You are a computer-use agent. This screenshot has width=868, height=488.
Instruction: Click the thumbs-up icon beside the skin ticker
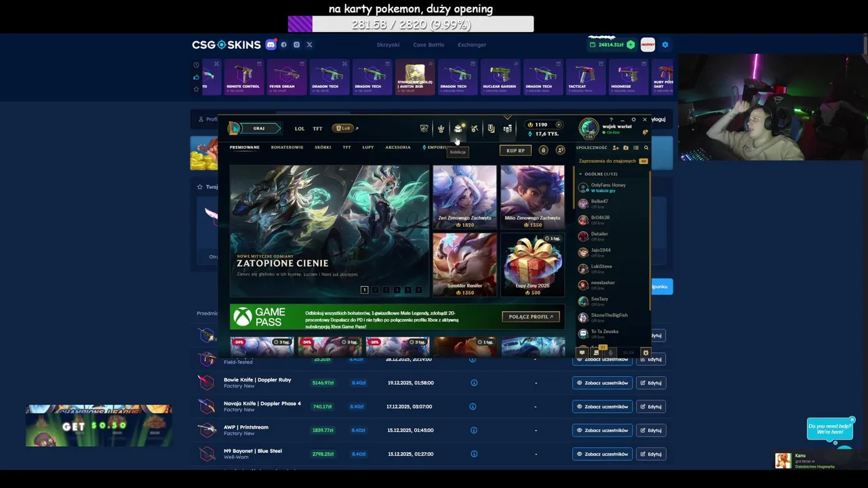[x=196, y=77]
